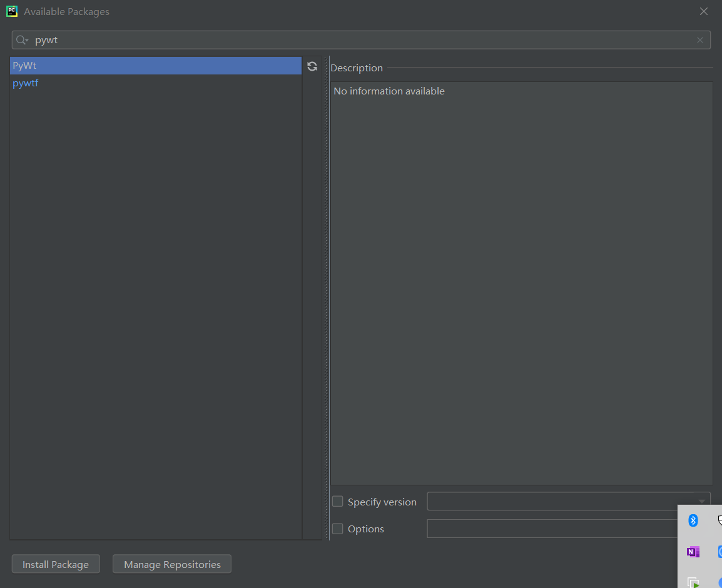Image resolution: width=722 pixels, height=588 pixels.
Task: Open OneNote from the system tray
Action: [693, 552]
